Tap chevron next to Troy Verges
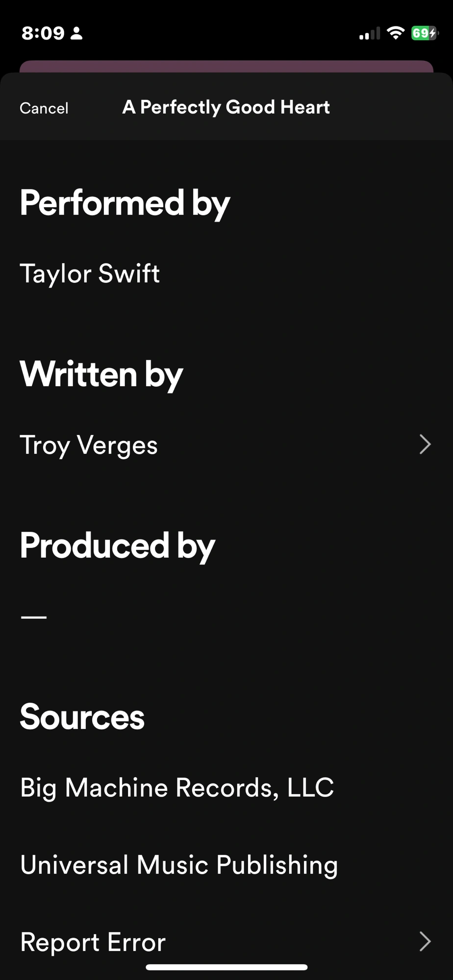This screenshot has height=980, width=453. pyautogui.click(x=425, y=444)
